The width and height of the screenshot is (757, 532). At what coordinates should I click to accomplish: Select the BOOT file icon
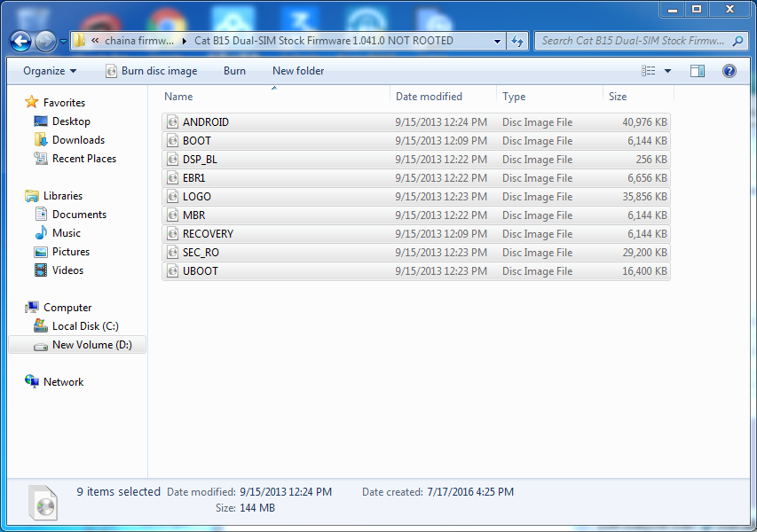tap(172, 141)
